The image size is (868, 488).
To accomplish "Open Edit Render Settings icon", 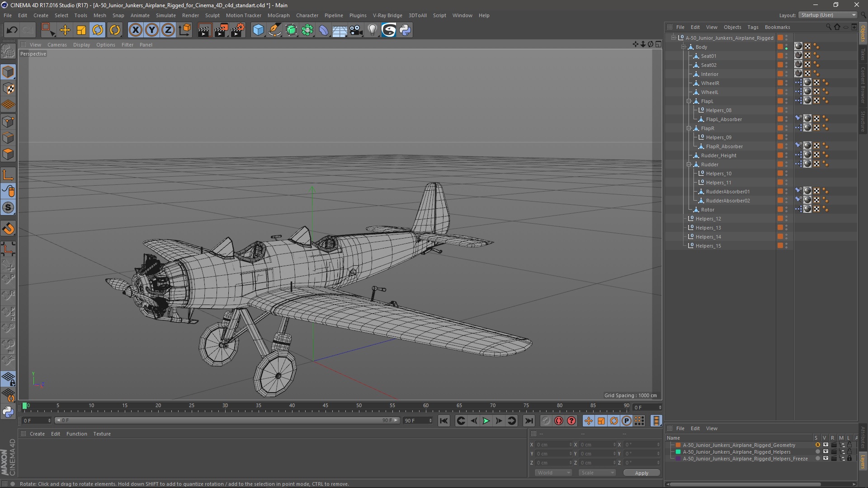I will [x=238, y=30].
